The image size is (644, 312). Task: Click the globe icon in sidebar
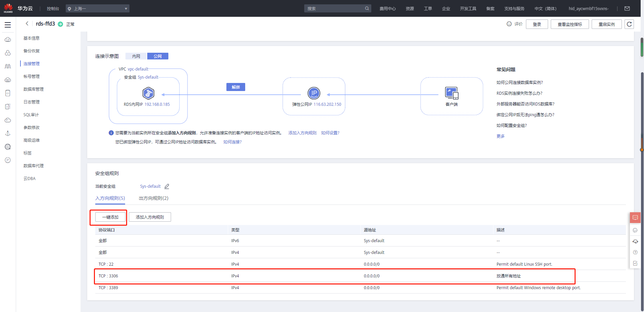8,147
